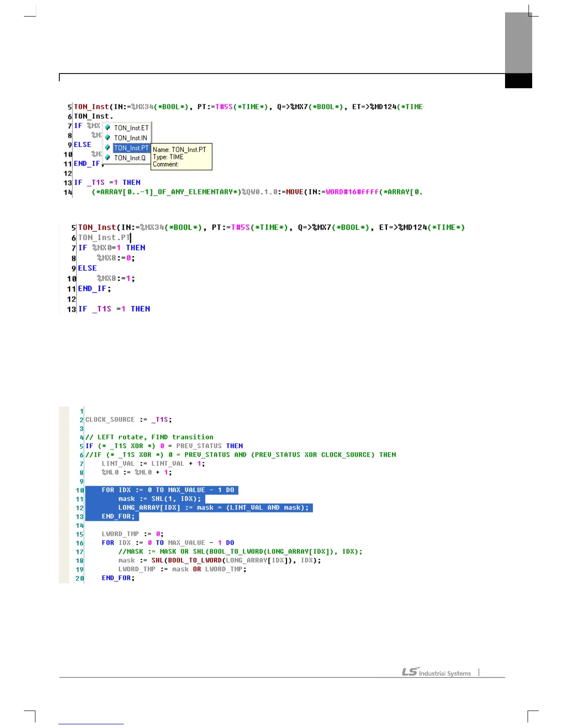Click 'END_FOR;' on line 20
Viewport: 563px width, 728px height.
(x=118, y=578)
